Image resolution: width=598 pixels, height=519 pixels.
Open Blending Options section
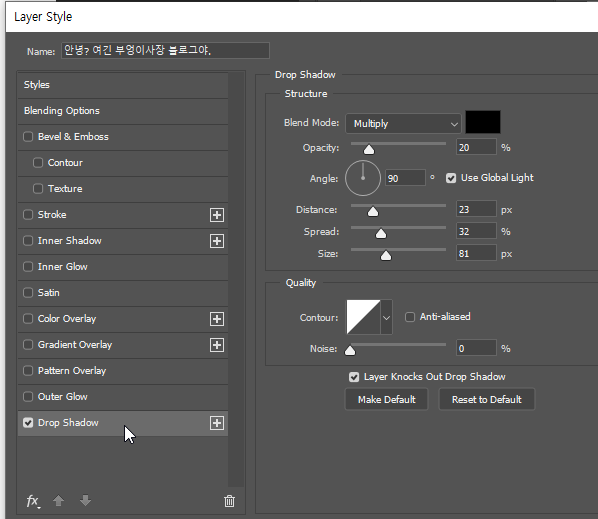[123, 111]
